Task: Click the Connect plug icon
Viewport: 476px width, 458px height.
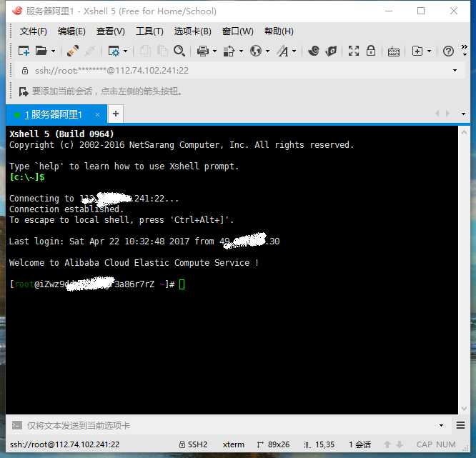Action: [73, 51]
